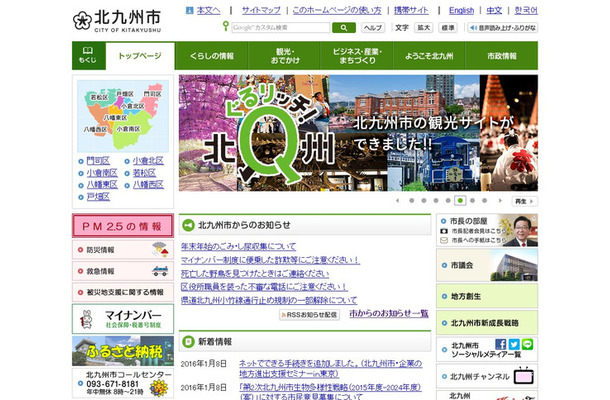Switch language to 中文
The width and height of the screenshot is (610, 400).
pos(494,11)
